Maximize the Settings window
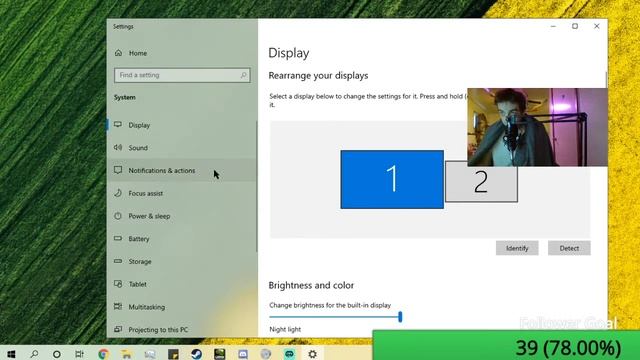This screenshot has height=360, width=640. (x=575, y=26)
